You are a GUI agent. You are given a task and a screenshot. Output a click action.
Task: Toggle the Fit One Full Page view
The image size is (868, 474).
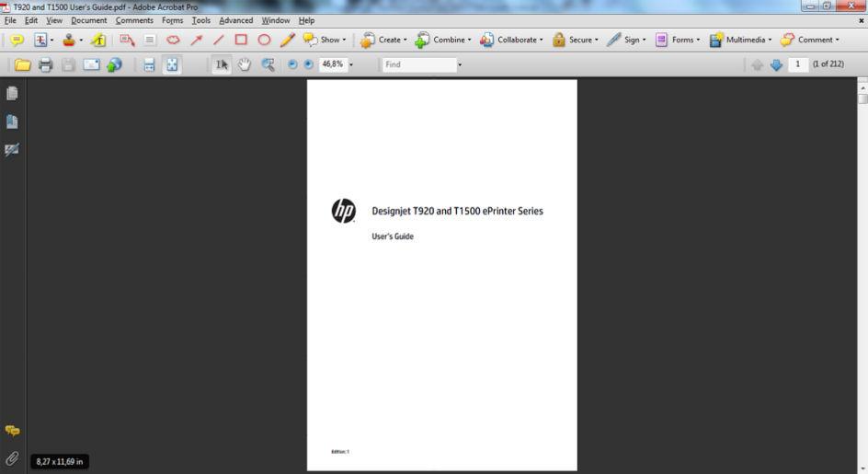tap(172, 64)
